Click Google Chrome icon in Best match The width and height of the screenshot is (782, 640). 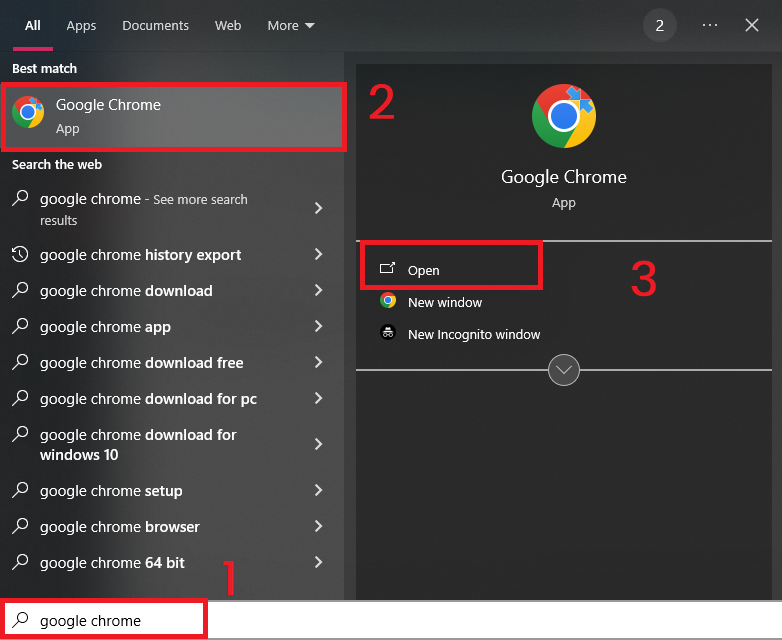coord(28,113)
